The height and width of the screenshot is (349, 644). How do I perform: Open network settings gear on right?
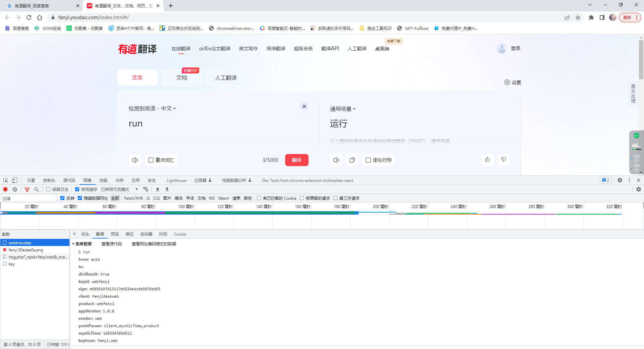(639, 189)
